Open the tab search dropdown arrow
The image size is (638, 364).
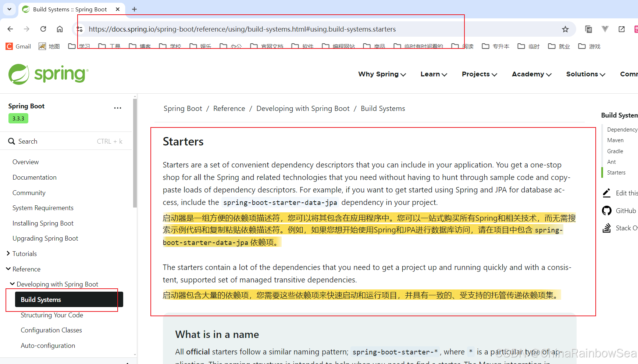tap(9, 9)
